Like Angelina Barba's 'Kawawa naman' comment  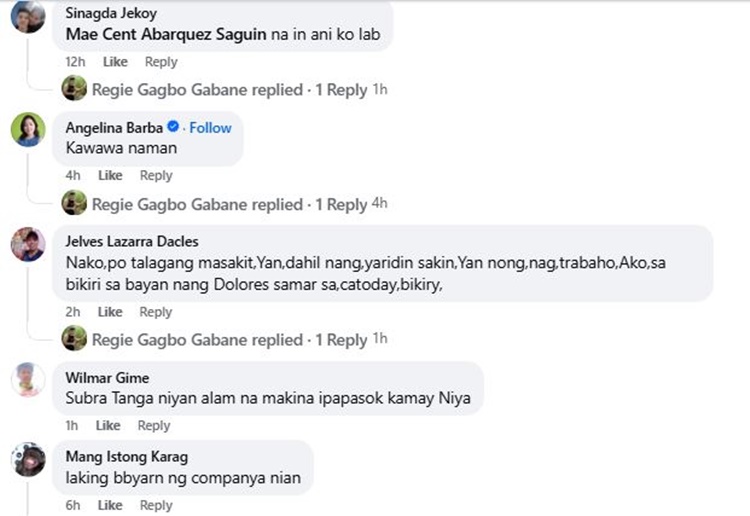tap(110, 176)
